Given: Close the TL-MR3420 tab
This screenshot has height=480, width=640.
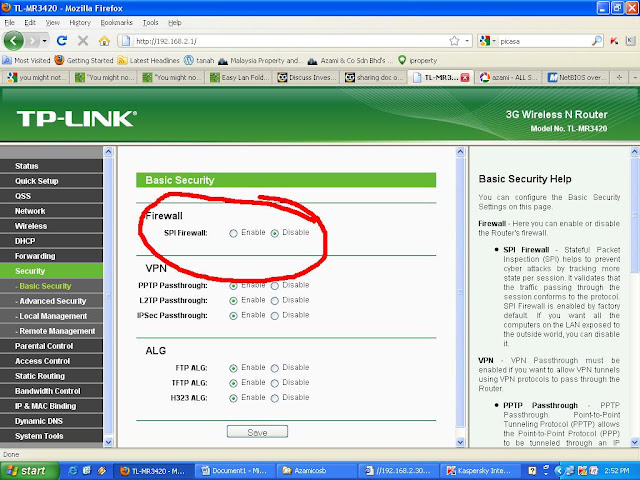Looking at the screenshot, I should click(465, 78).
